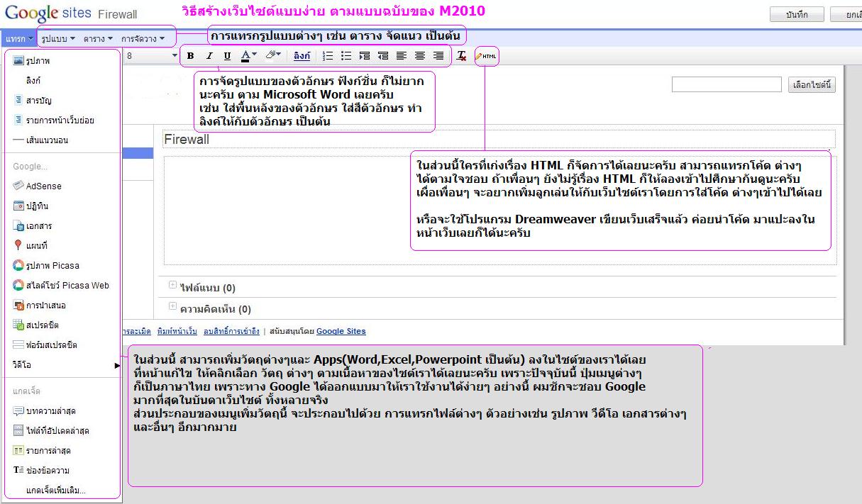Toggle italic formatting
Image resolution: width=862 pixels, height=504 pixels.
tap(209, 56)
